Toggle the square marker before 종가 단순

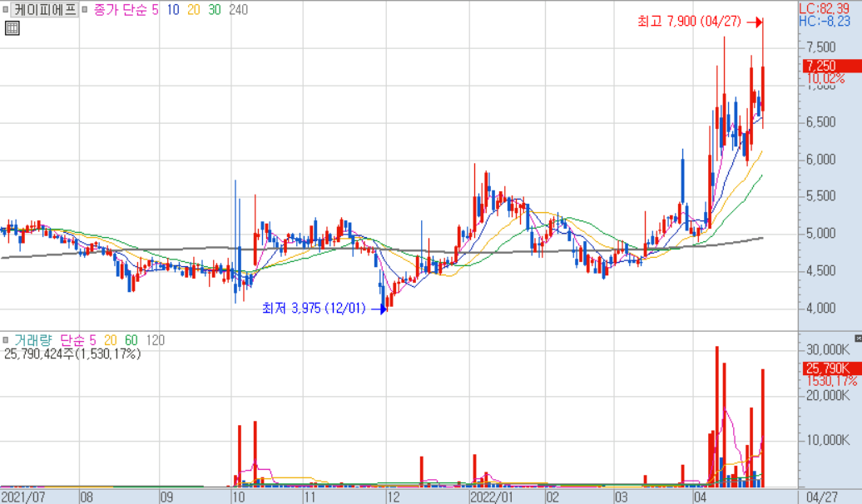pyautogui.click(x=85, y=9)
